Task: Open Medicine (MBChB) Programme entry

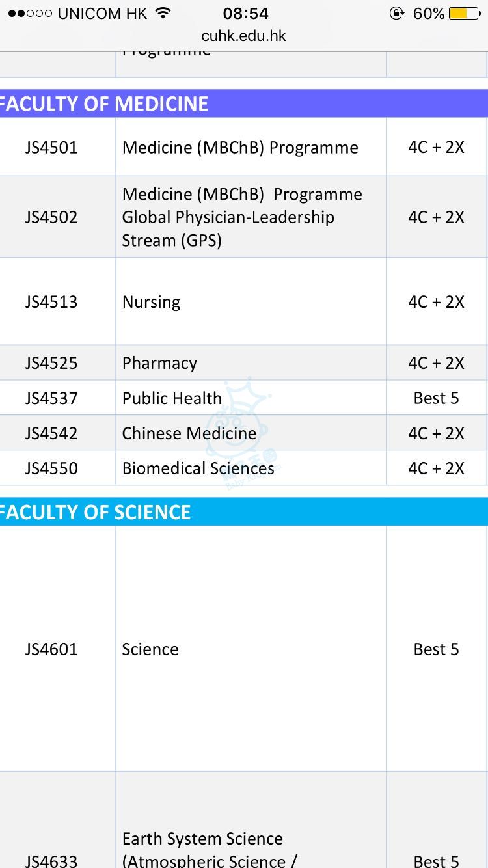Action: pyautogui.click(x=240, y=148)
